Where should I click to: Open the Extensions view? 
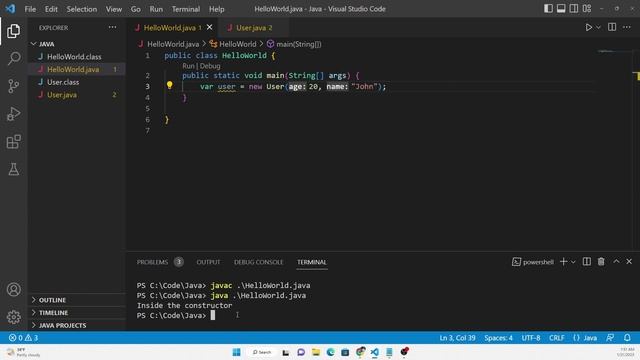13,142
